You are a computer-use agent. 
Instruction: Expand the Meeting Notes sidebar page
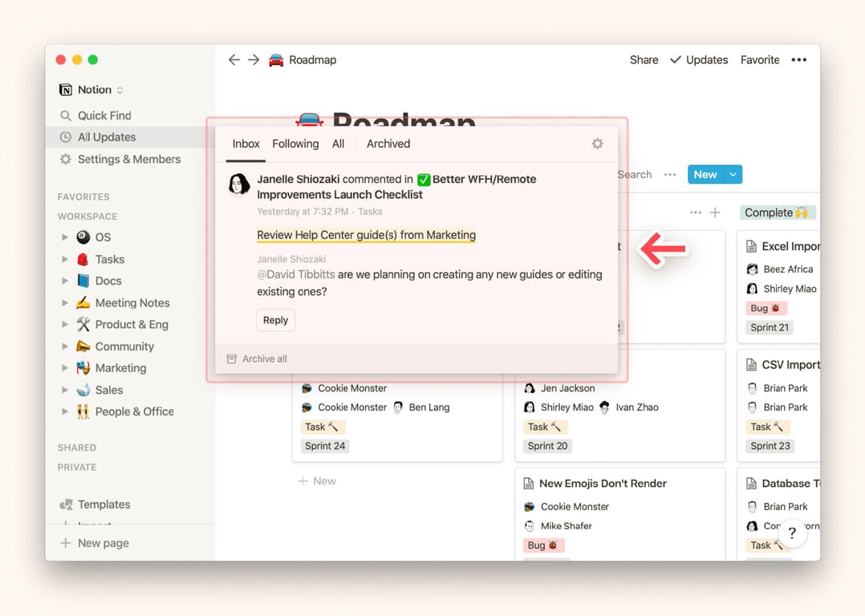coord(65,303)
